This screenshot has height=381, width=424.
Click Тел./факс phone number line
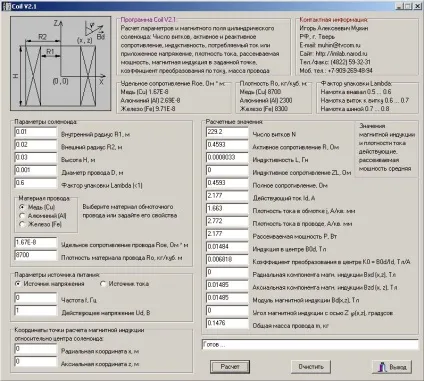point(335,62)
